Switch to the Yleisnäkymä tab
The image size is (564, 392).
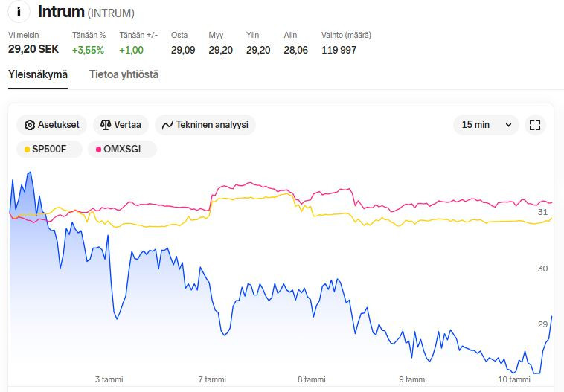tap(38, 75)
